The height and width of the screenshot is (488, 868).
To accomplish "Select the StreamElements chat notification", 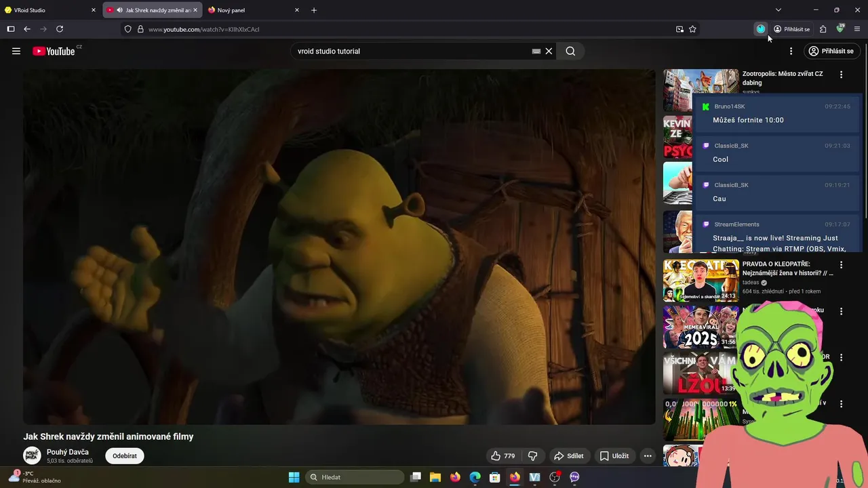I will click(x=778, y=232).
